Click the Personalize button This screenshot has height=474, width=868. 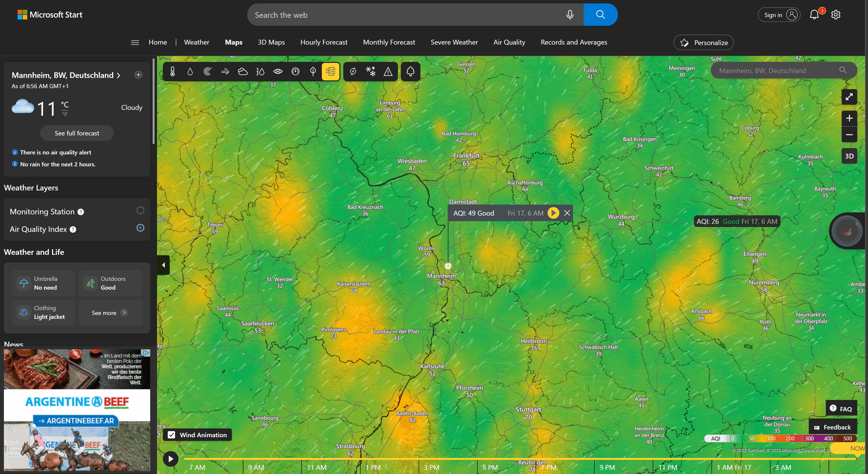click(703, 43)
